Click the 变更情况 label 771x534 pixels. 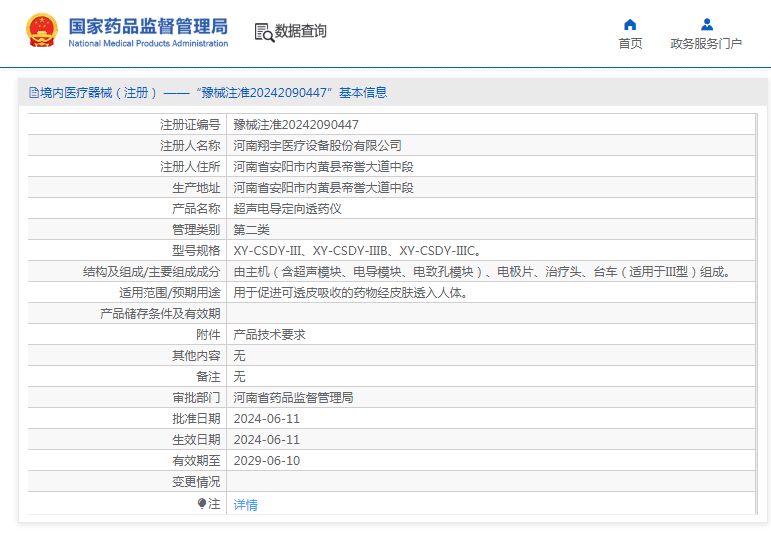coord(196,482)
